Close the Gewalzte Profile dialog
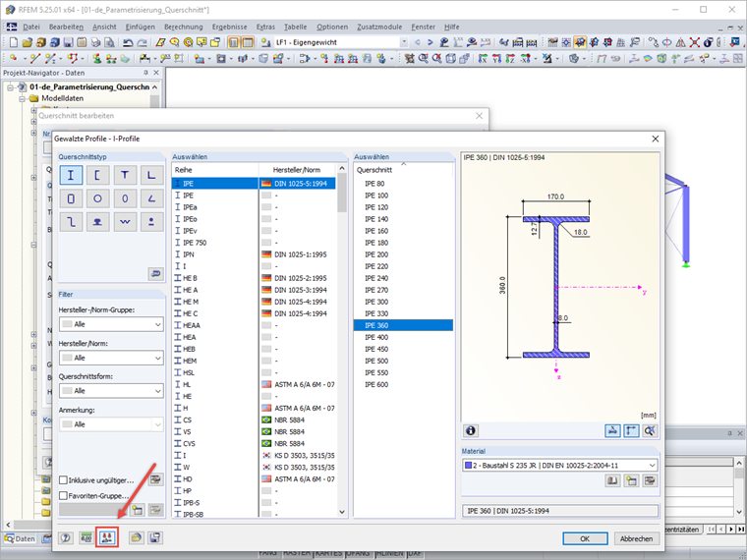The image size is (747, 560). click(656, 139)
